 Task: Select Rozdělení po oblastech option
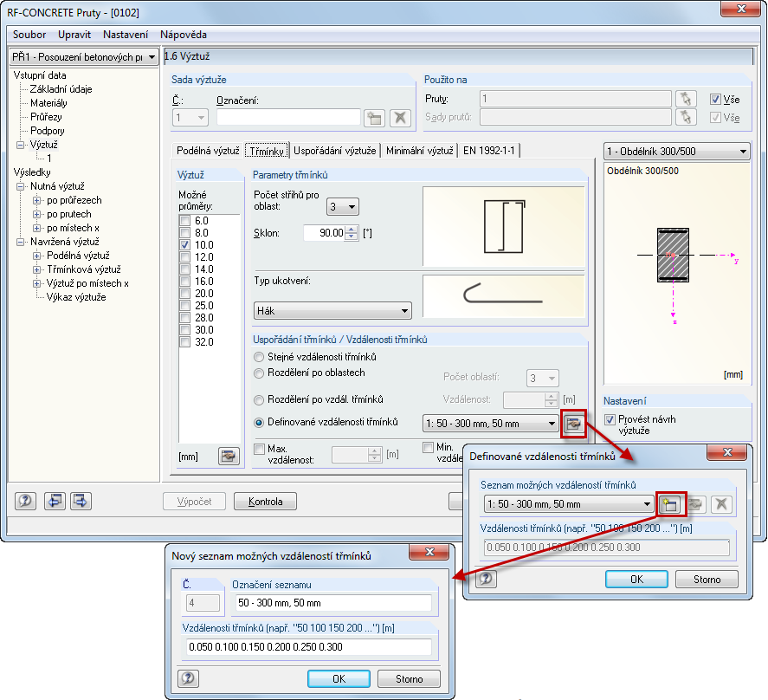pyautogui.click(x=259, y=373)
